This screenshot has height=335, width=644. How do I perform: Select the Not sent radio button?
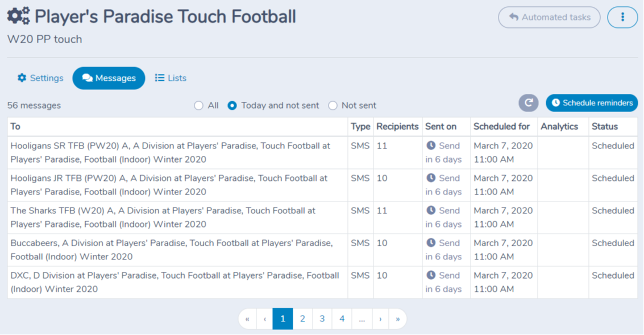333,106
